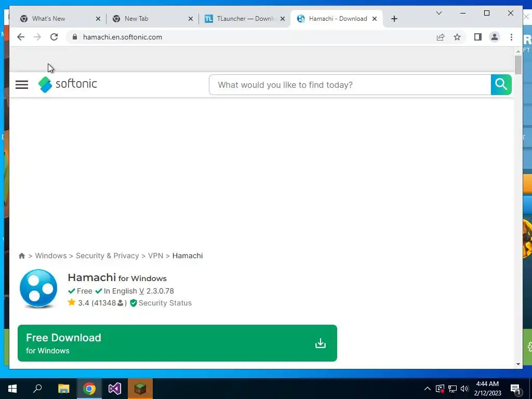The width and height of the screenshot is (532, 399).
Task: Close the Hamachi - Download tab
Action: pos(375,19)
